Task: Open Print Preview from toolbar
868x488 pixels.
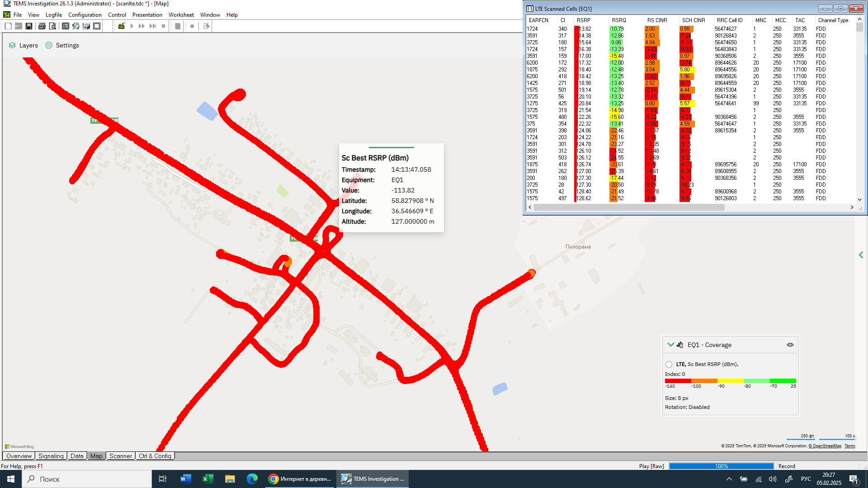Action: point(52,26)
